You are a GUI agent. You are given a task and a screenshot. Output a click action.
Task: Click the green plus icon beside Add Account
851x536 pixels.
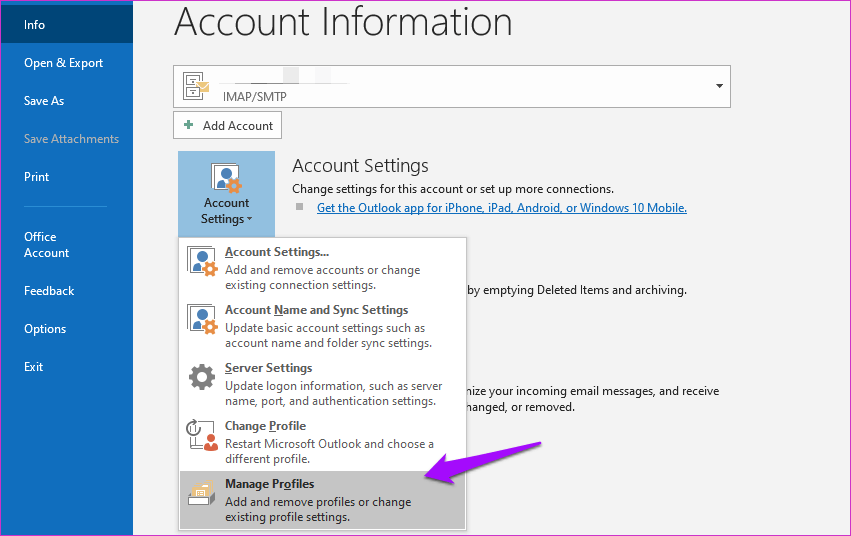189,126
